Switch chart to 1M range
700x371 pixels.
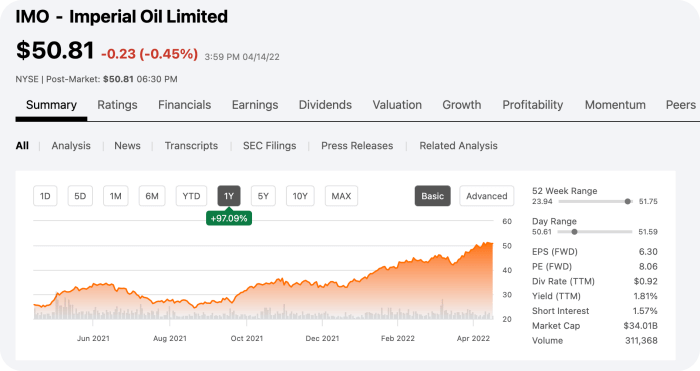click(x=116, y=196)
